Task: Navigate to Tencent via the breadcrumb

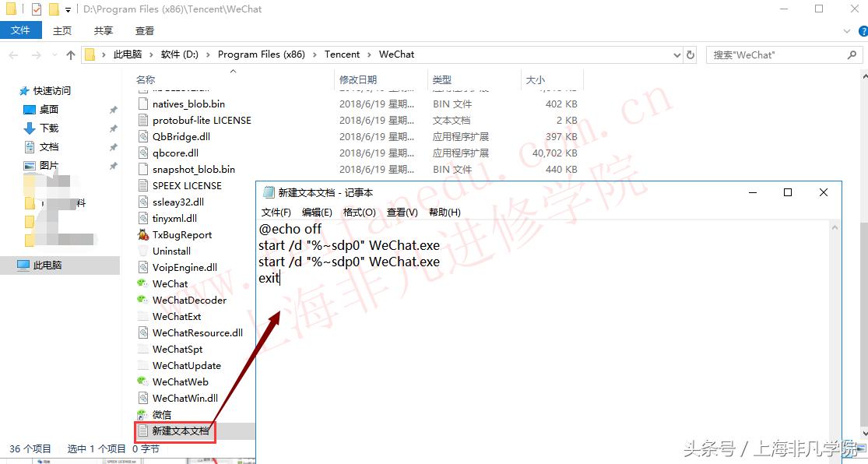Action: 342,54
